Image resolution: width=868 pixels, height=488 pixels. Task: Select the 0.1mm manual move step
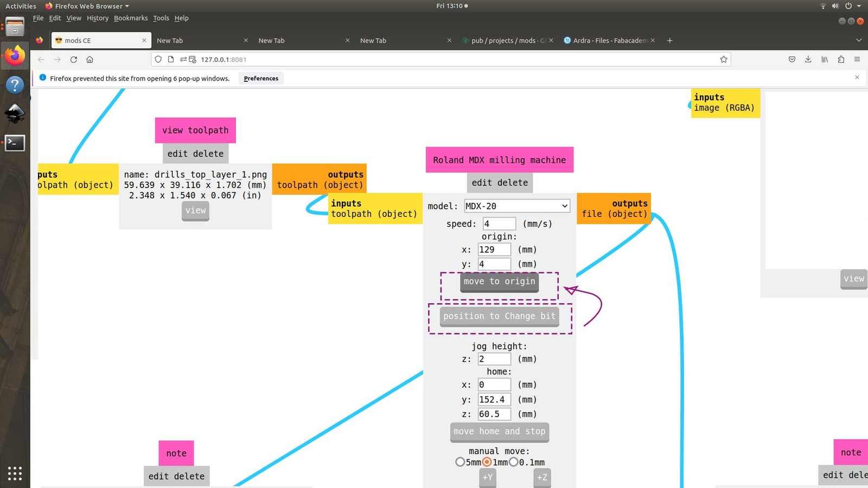pos(514,462)
